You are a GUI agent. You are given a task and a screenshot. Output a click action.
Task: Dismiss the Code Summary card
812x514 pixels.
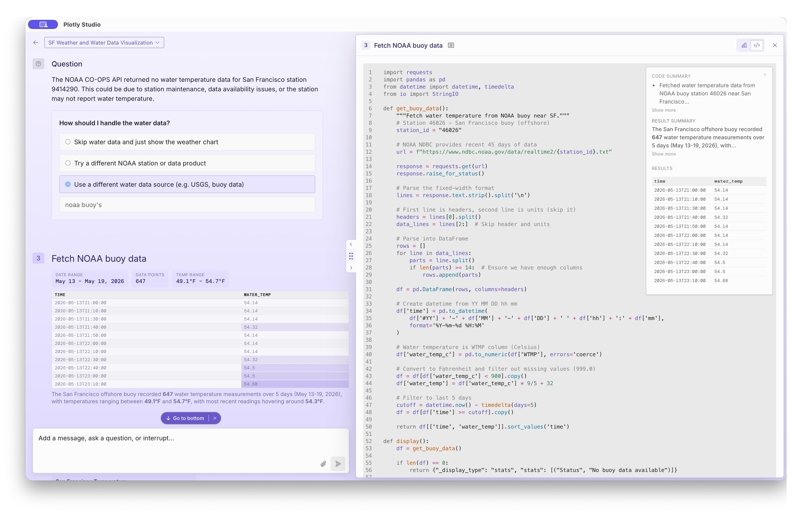(x=765, y=75)
